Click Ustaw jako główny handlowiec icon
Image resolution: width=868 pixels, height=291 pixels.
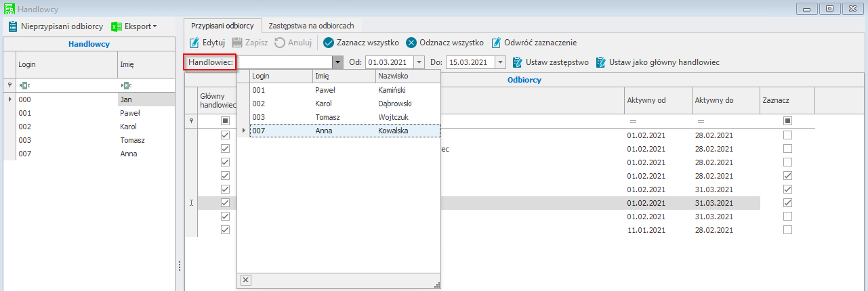click(600, 62)
